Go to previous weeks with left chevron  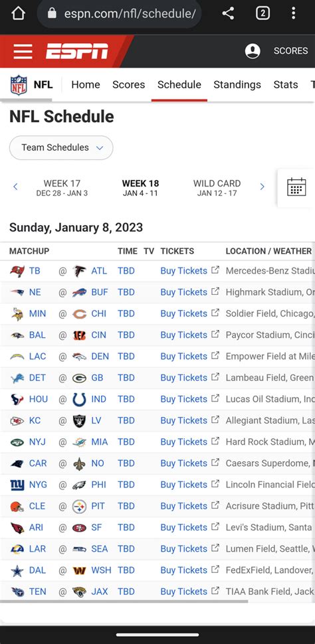click(15, 187)
